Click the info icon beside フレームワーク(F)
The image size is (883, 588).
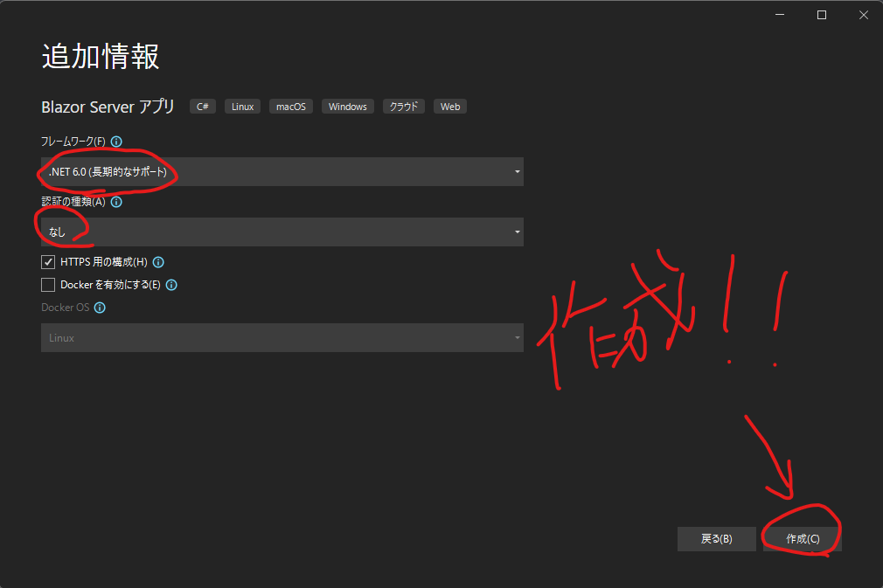click(116, 142)
